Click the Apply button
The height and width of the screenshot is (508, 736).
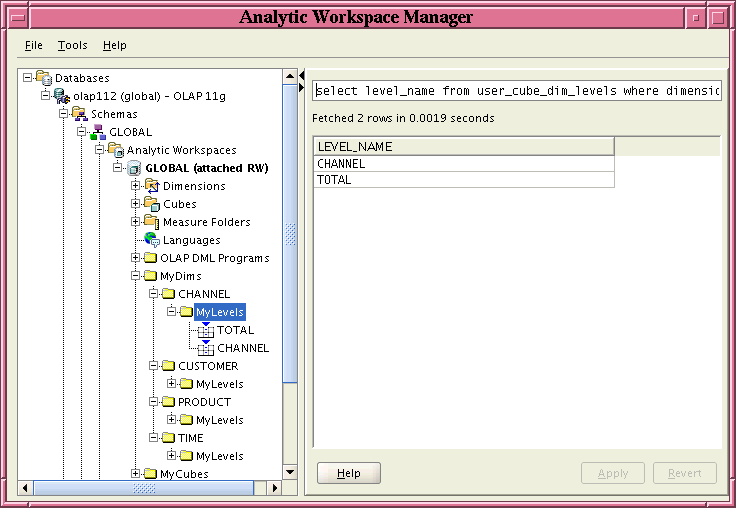click(612, 473)
